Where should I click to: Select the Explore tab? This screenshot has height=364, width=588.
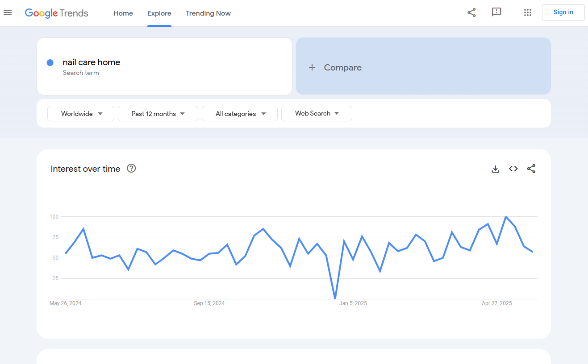(159, 13)
